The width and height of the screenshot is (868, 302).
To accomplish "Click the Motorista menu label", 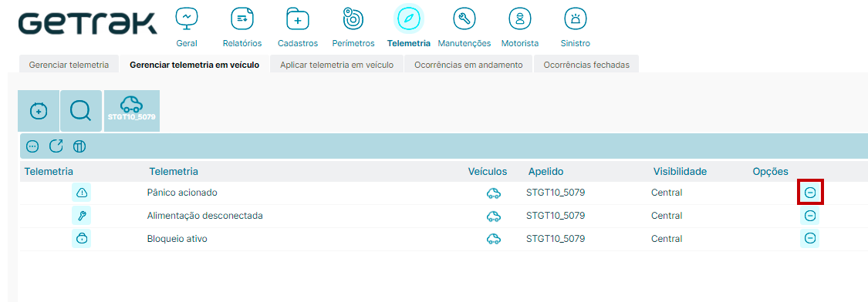I will (x=520, y=43).
